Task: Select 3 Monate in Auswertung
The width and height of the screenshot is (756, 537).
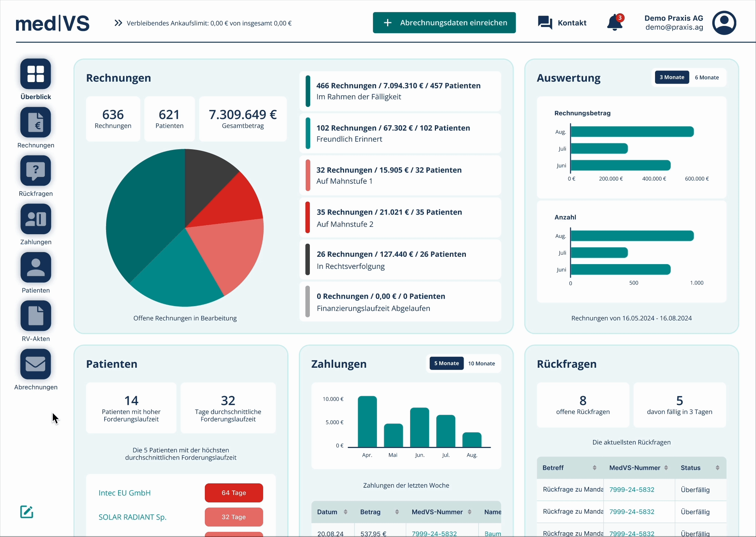Action: (671, 77)
